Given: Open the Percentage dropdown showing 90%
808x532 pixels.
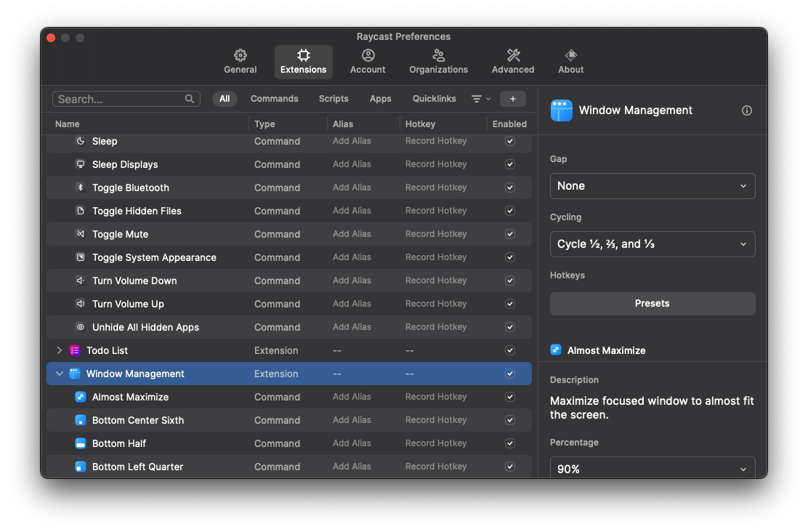Looking at the screenshot, I should (x=653, y=468).
